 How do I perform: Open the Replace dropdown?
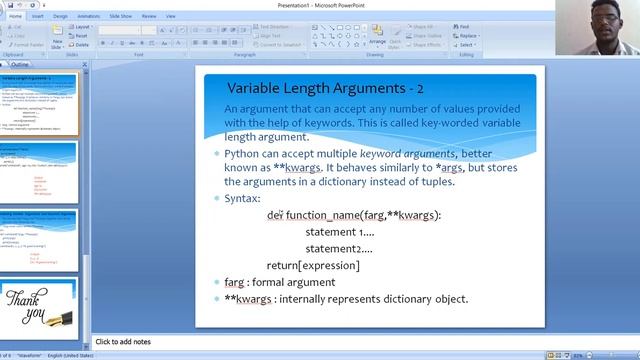pyautogui.click(x=466, y=36)
